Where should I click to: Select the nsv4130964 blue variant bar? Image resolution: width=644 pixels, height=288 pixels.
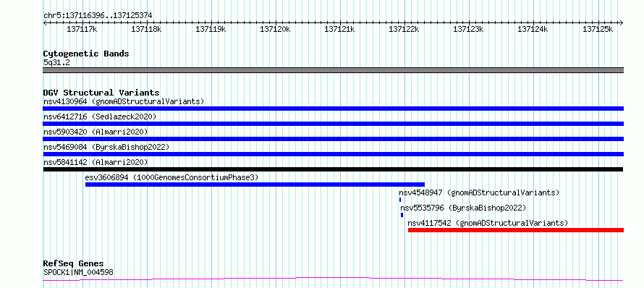(x=333, y=109)
